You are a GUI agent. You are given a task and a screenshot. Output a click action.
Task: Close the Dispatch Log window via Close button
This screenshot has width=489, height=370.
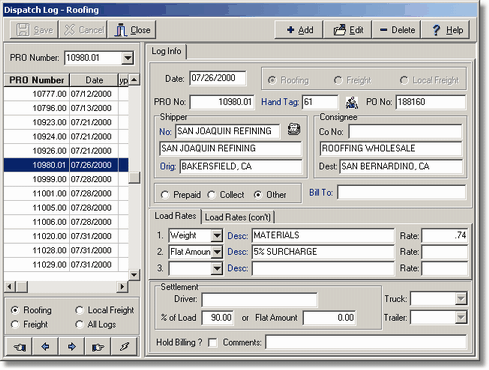[132, 30]
